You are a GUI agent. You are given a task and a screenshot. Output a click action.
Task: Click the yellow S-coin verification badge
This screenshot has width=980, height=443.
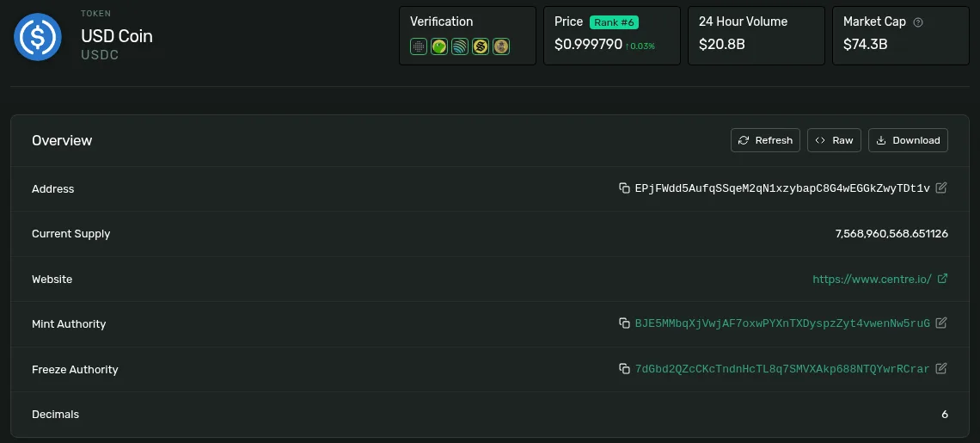pyautogui.click(x=481, y=46)
